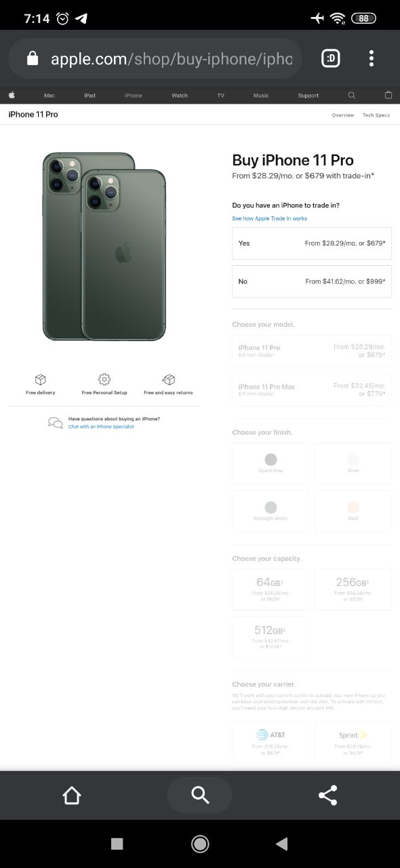Select Yes for iPhone trade-in
Viewport: 400px width, 868px height.
point(312,243)
